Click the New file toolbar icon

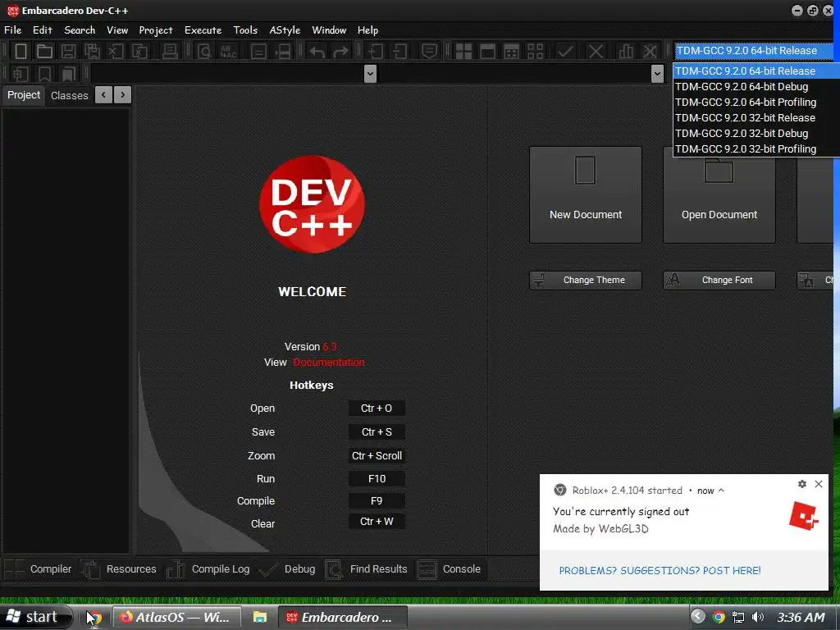tap(21, 52)
